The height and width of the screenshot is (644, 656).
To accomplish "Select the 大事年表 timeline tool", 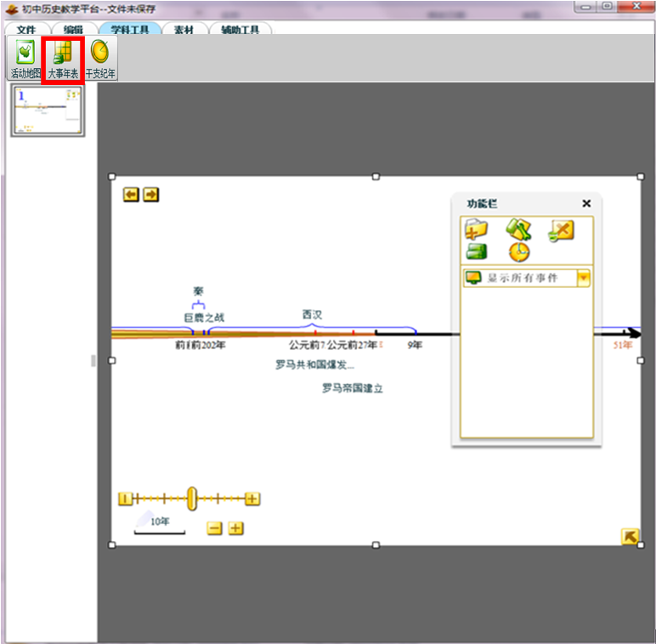I will 63,59.
